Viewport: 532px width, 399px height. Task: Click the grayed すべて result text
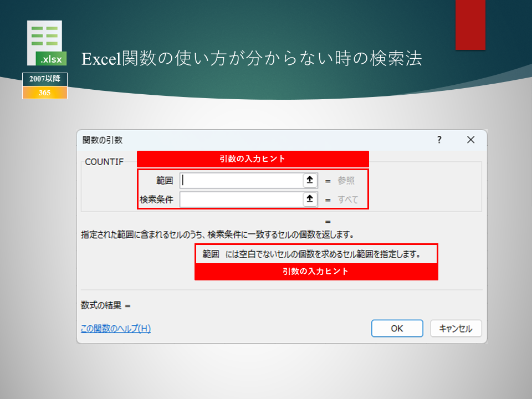coord(348,200)
